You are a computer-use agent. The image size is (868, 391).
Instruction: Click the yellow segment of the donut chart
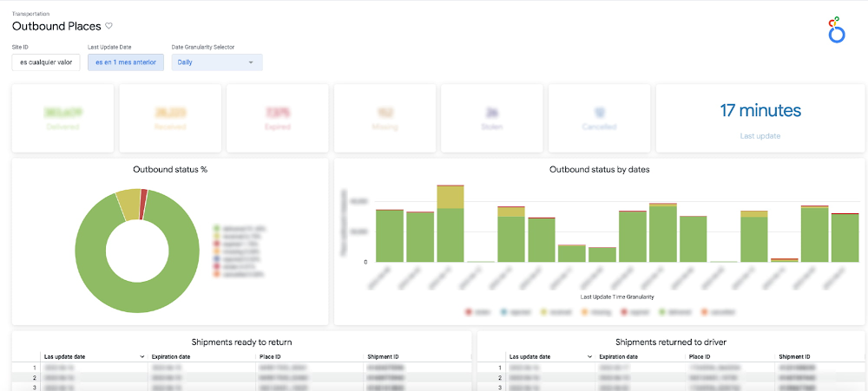pos(128,202)
